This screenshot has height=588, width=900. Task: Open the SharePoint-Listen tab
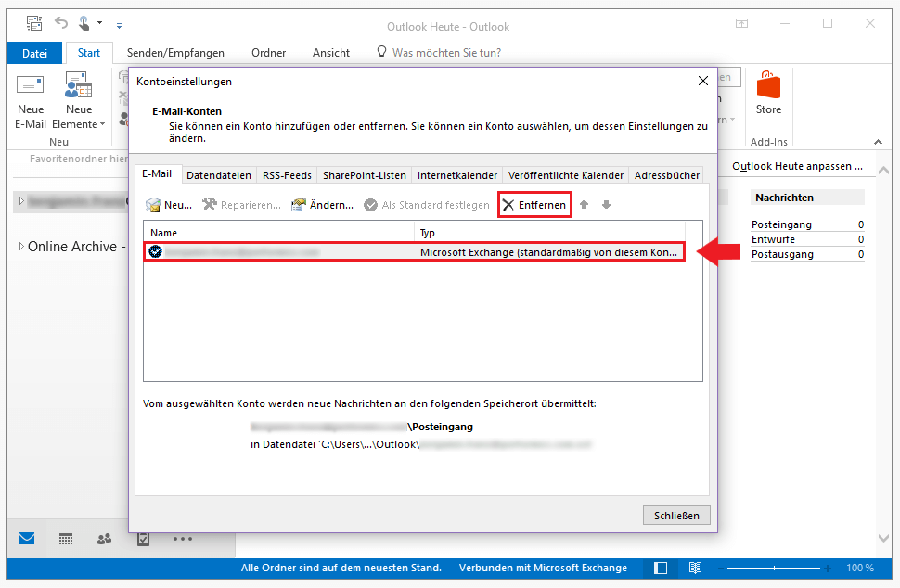tap(365, 175)
